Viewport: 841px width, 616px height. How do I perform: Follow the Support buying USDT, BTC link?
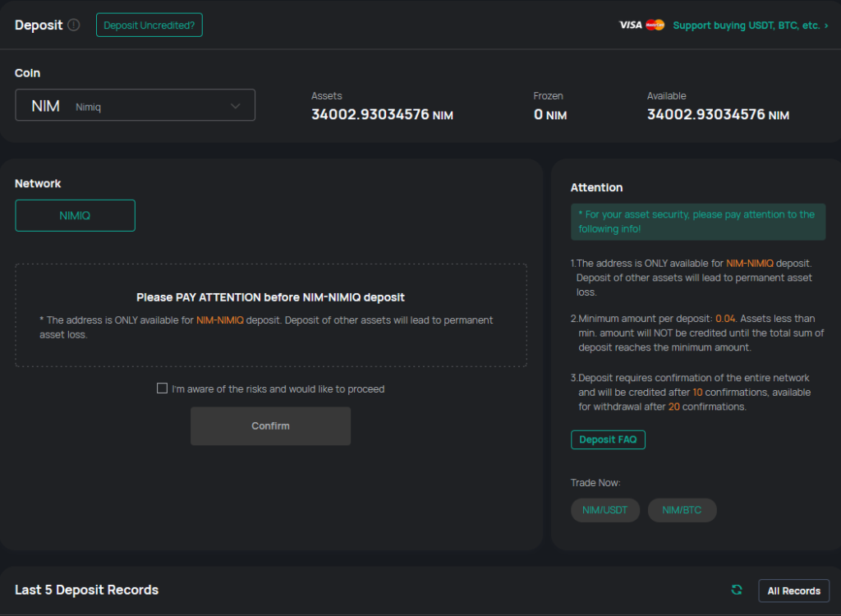(746, 25)
